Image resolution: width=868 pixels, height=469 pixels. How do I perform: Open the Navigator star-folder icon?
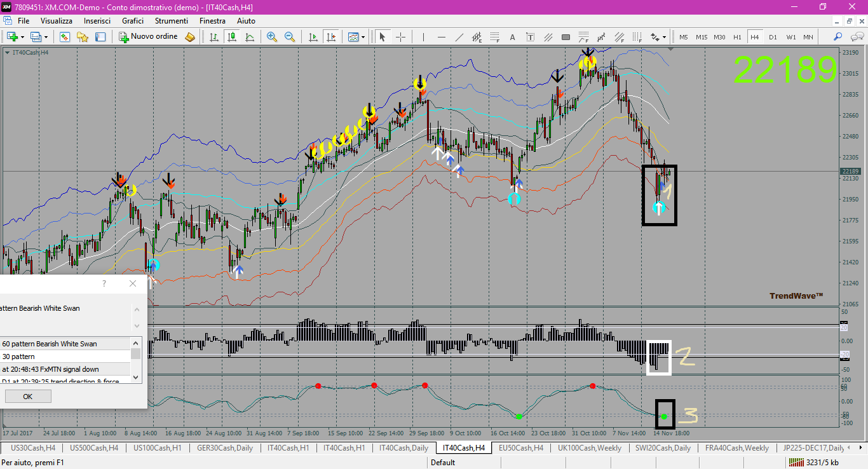(x=82, y=37)
